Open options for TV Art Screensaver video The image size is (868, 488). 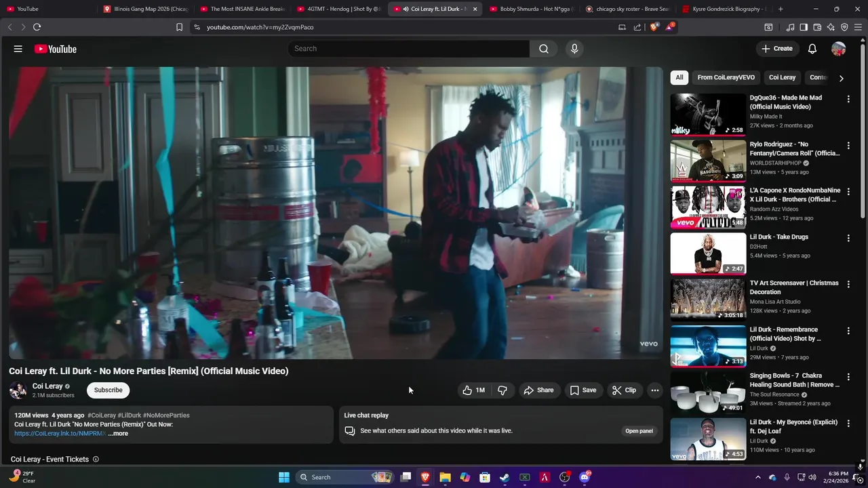(x=848, y=284)
